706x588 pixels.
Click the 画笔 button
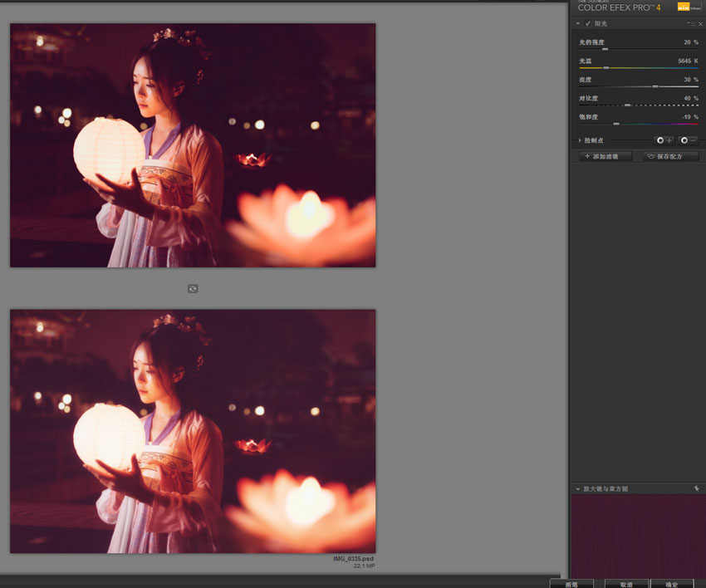571,584
